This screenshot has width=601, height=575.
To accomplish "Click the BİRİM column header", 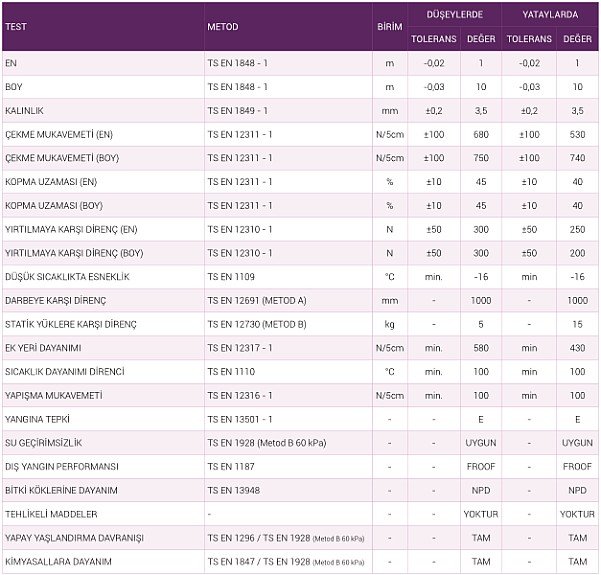I will click(389, 27).
